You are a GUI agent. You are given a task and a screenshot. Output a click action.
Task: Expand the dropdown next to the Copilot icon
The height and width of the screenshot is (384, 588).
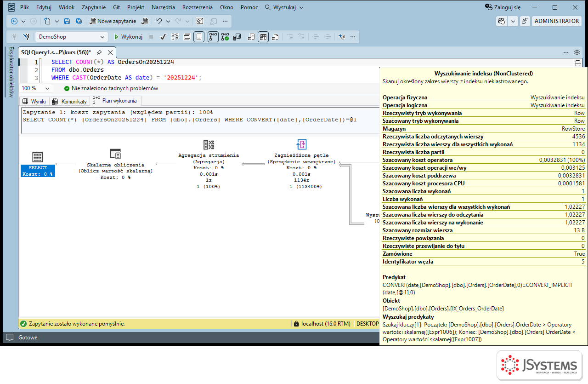point(513,21)
